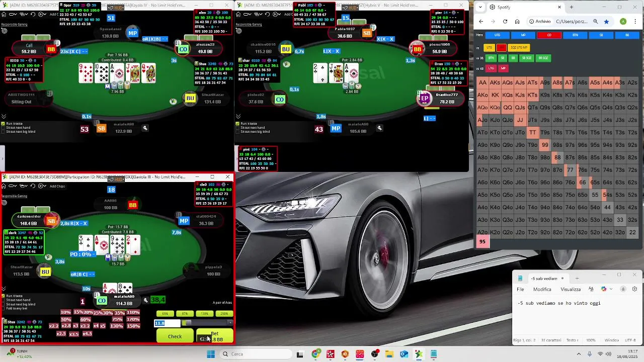Click the replay hand icon in Gaviola toolbar
The image size is (644, 362).
33,186
